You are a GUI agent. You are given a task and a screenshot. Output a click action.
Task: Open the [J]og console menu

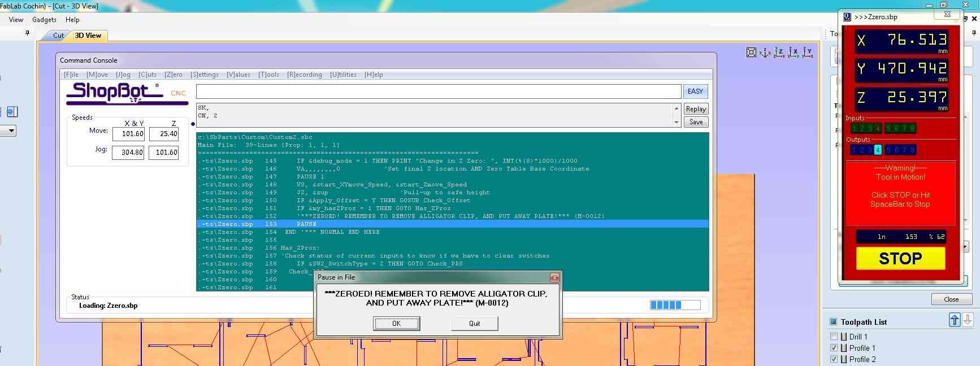click(123, 75)
